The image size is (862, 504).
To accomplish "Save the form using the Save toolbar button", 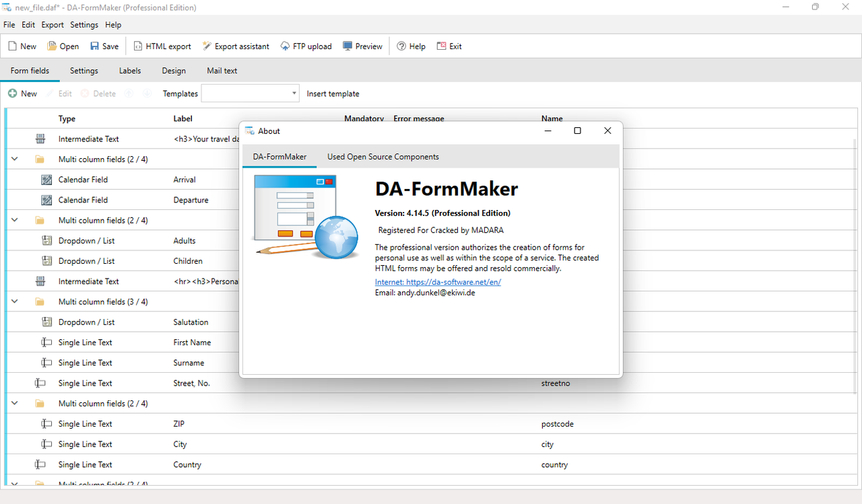I will (x=104, y=46).
